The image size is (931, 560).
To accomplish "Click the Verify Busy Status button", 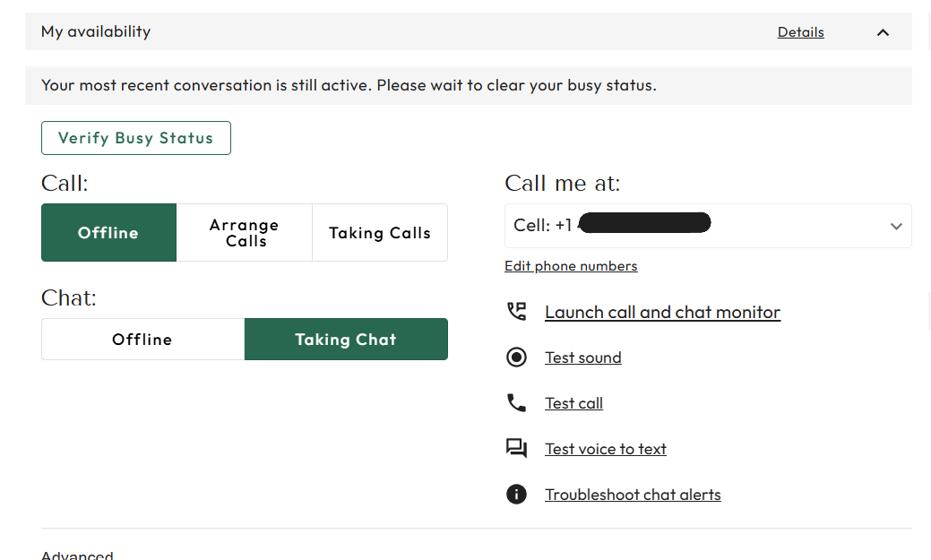I will pos(136,138).
